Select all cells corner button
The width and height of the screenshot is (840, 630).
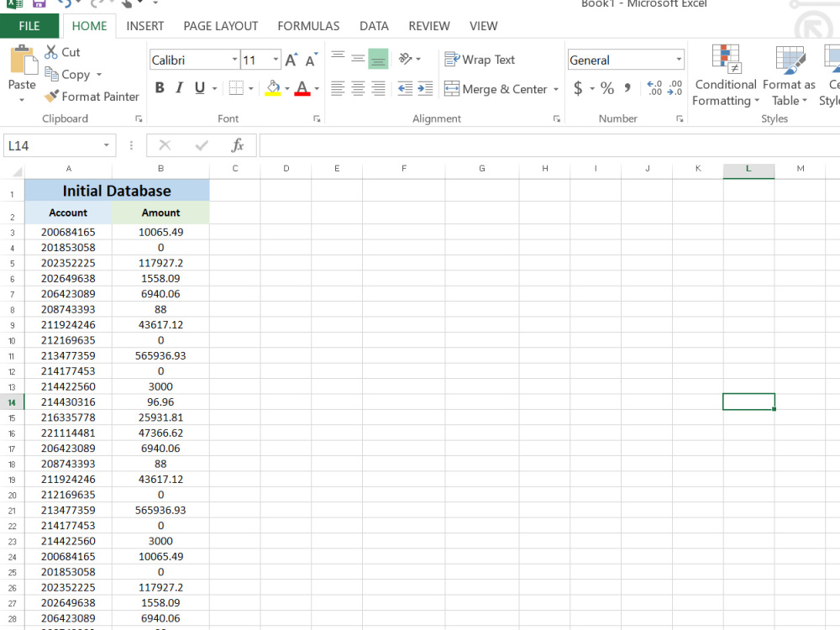click(17, 171)
